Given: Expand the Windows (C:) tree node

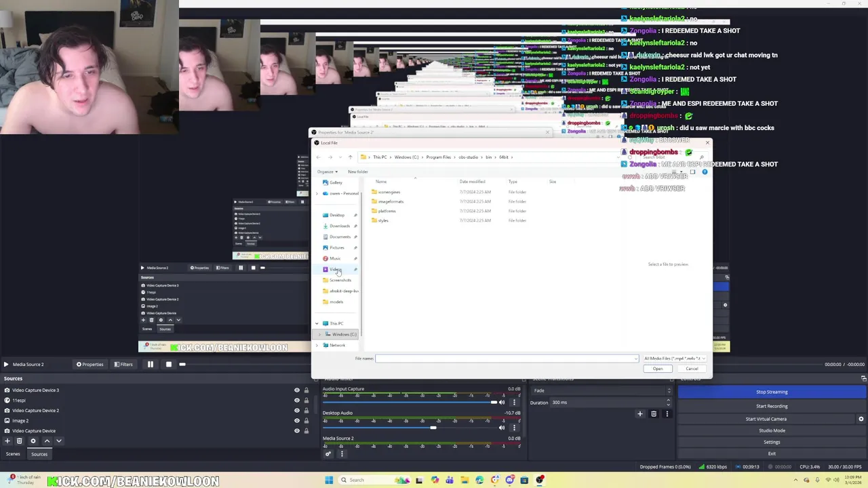Looking at the screenshot, I should [x=320, y=334].
